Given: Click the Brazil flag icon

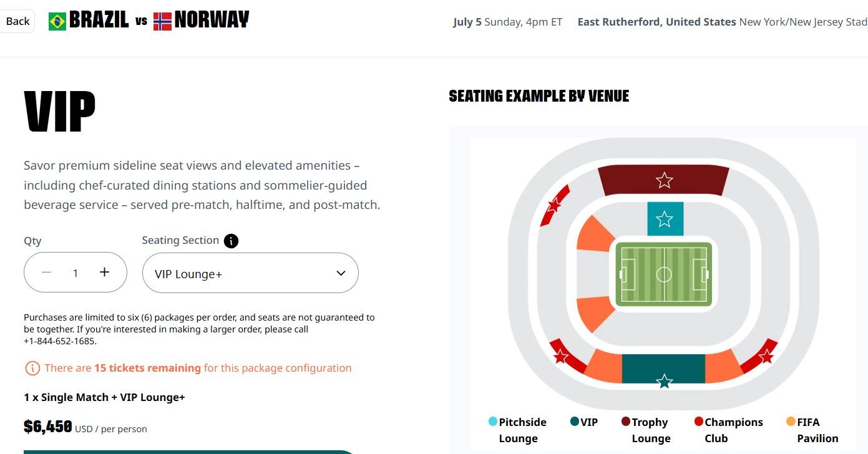Looking at the screenshot, I should click(57, 22).
